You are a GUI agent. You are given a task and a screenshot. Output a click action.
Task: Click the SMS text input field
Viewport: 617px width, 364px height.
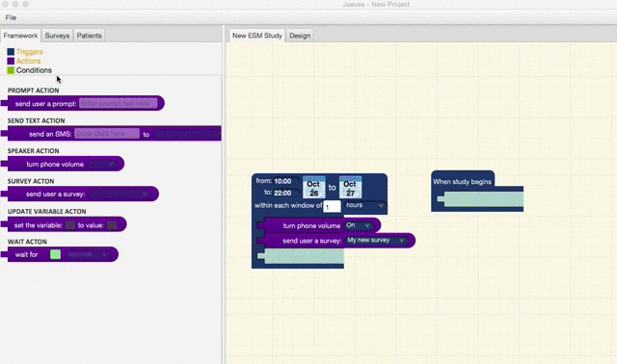click(x=107, y=134)
